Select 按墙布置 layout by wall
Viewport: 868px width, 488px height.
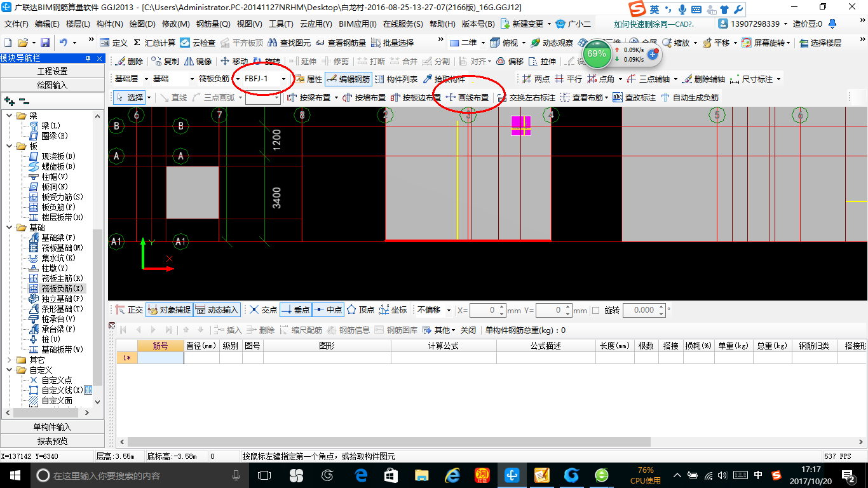point(364,97)
